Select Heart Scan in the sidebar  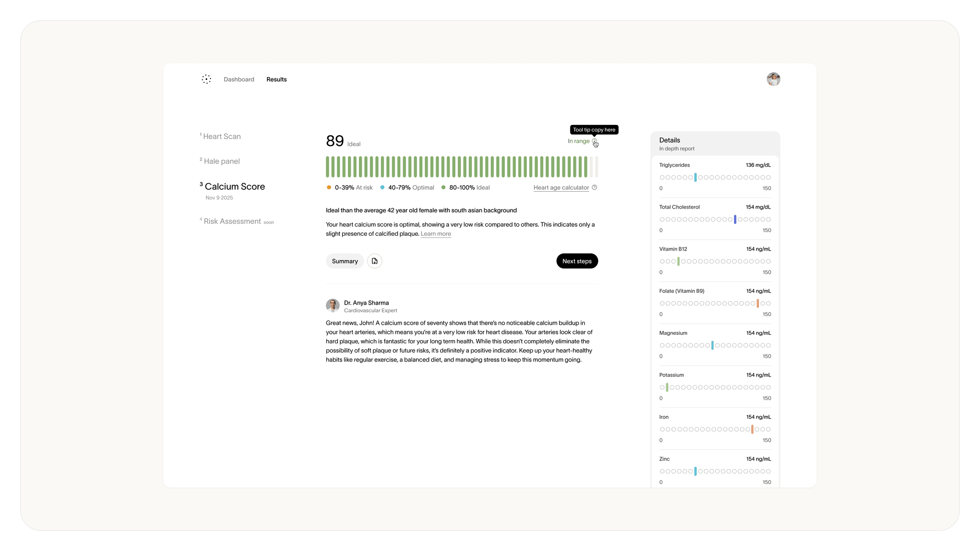point(222,137)
